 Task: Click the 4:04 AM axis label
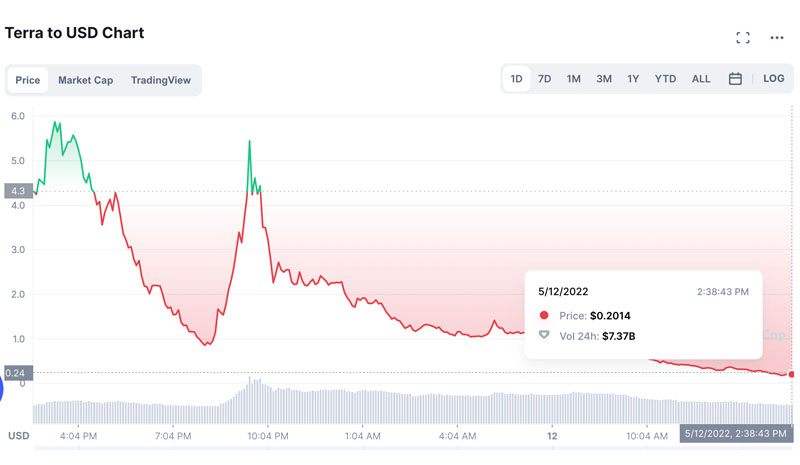tap(457, 436)
